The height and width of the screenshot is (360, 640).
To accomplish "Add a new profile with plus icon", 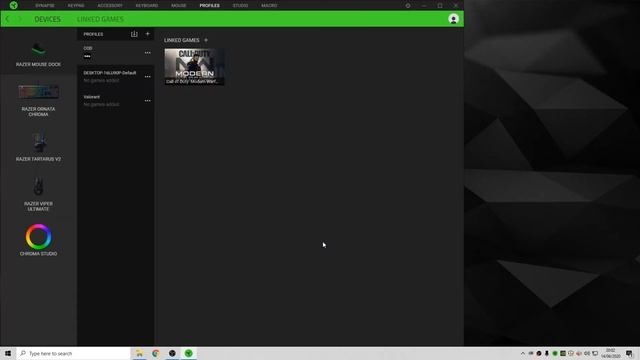I will click(147, 34).
